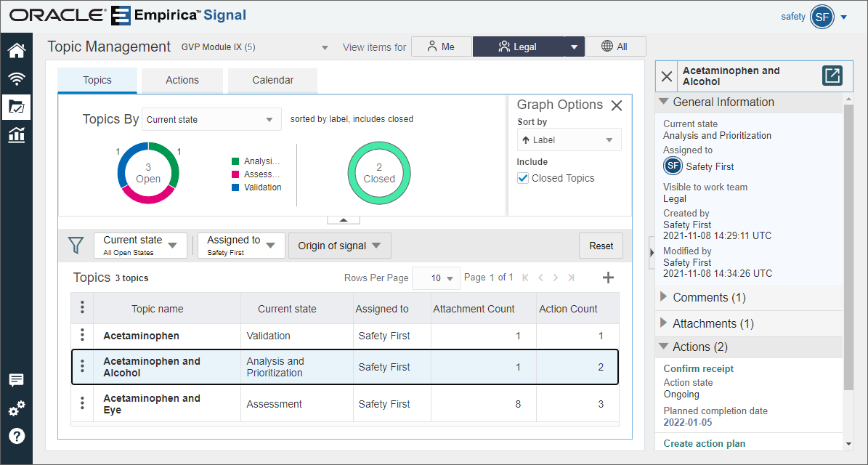The height and width of the screenshot is (465, 868).
Task: Go to first page of topics
Action: point(526,278)
